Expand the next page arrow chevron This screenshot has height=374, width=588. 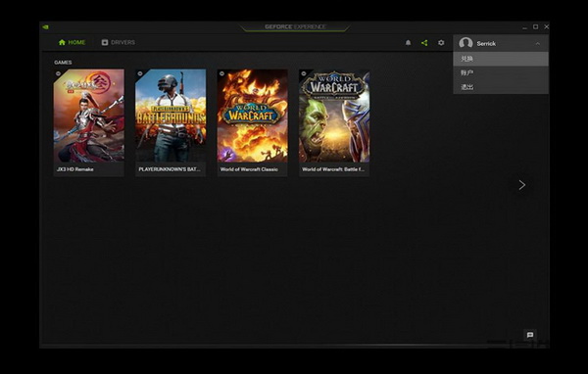click(x=521, y=185)
